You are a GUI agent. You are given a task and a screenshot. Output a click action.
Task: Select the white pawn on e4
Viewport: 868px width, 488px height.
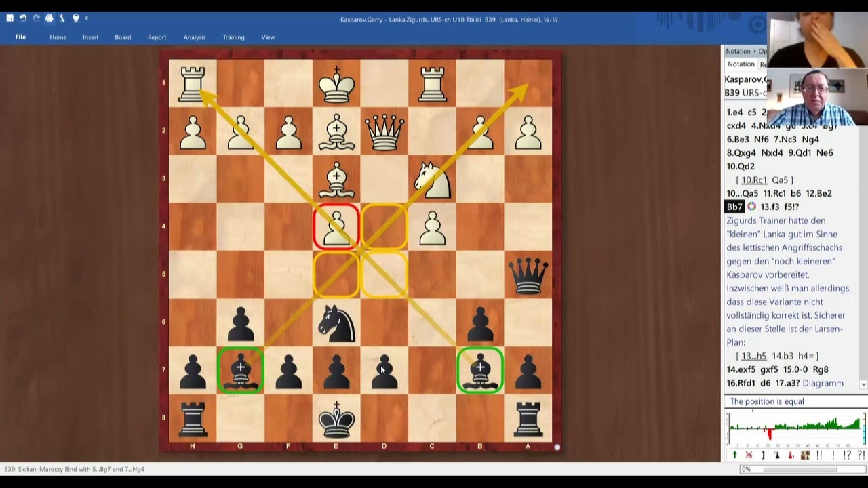(336, 227)
